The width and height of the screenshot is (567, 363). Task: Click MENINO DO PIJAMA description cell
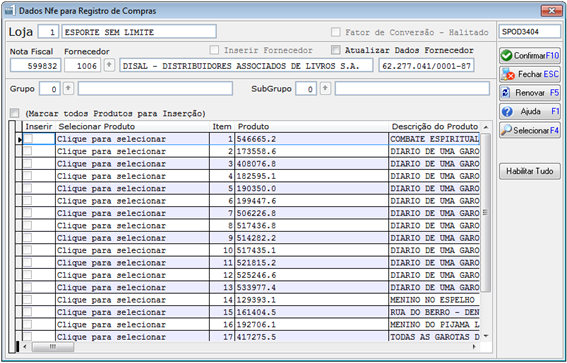[x=435, y=324]
